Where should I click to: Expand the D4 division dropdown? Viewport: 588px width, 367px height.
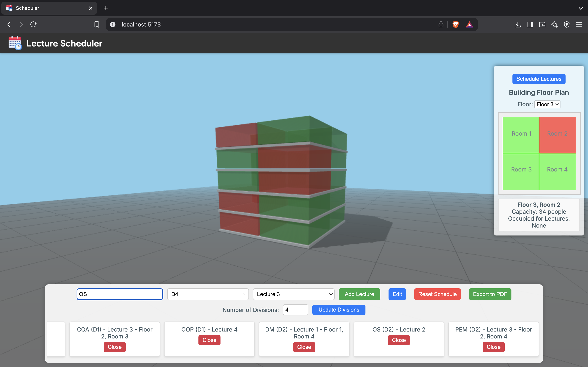(x=208, y=294)
